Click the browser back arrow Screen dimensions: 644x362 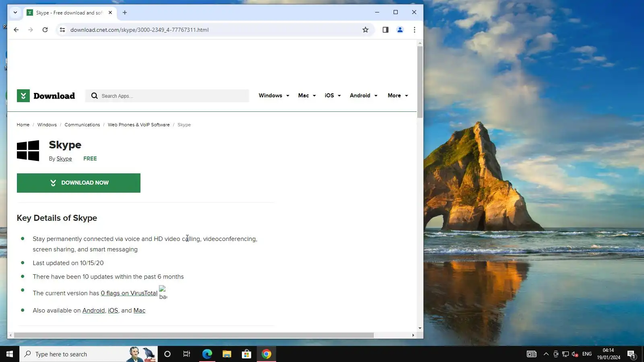coord(16,30)
